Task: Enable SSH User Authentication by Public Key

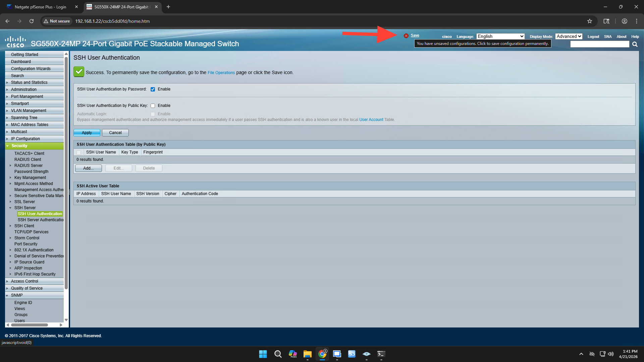Action: (153, 106)
